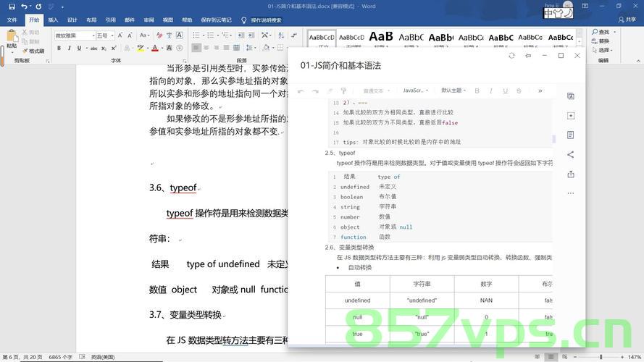Click the multilevel list icon
This screenshot has height=362, width=644.
point(226,35)
